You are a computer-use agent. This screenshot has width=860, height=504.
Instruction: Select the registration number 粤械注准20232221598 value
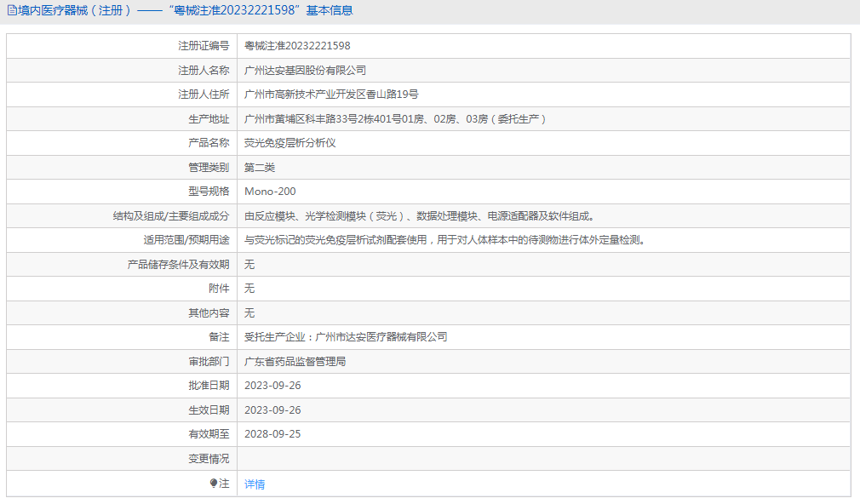[297, 46]
